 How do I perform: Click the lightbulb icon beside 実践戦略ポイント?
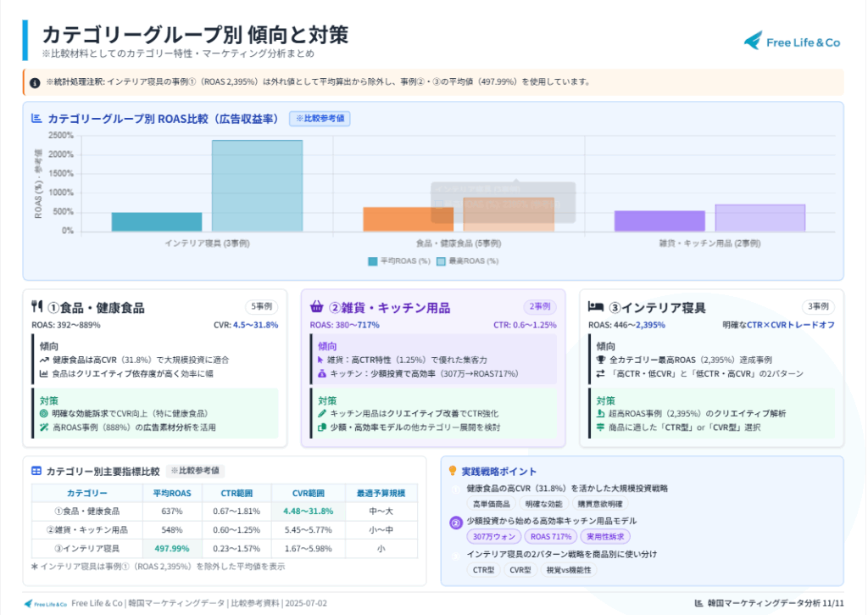453,471
